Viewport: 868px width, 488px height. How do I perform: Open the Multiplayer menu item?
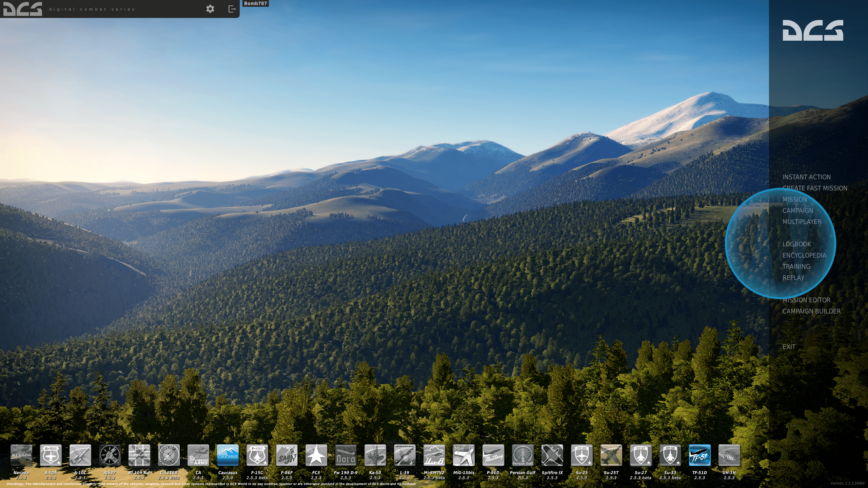click(x=802, y=222)
